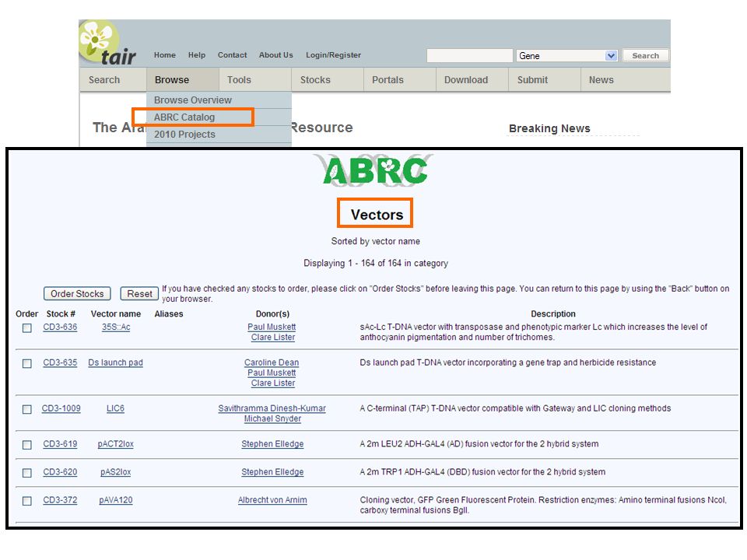Open the Gene search type dropdown
The width and height of the screenshot is (747, 560).
coord(567,56)
